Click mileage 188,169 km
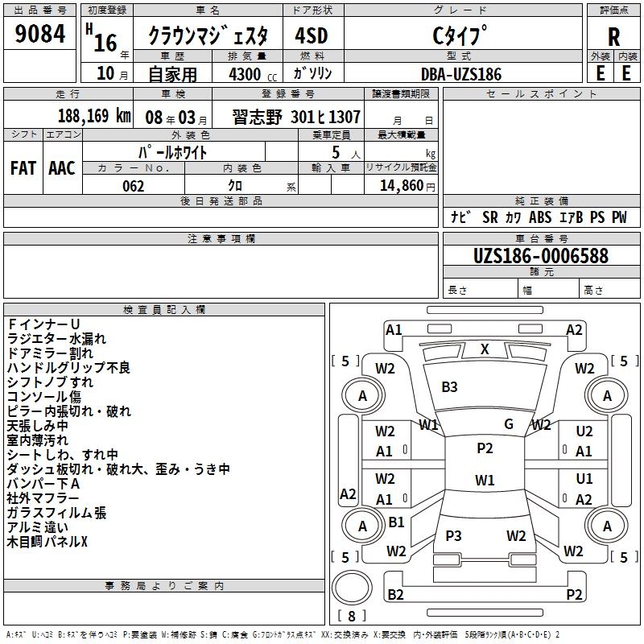 point(94,116)
